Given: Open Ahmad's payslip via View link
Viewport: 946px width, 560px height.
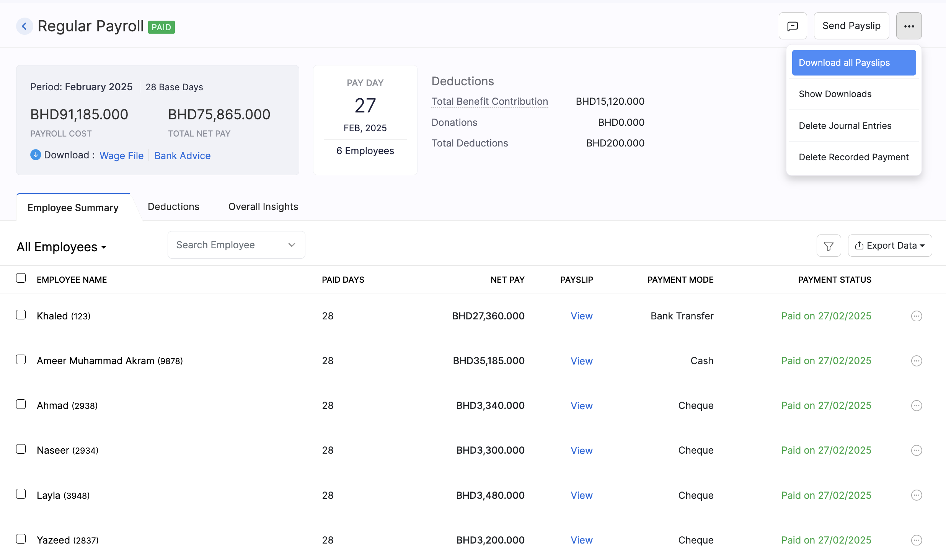Looking at the screenshot, I should pyautogui.click(x=581, y=405).
